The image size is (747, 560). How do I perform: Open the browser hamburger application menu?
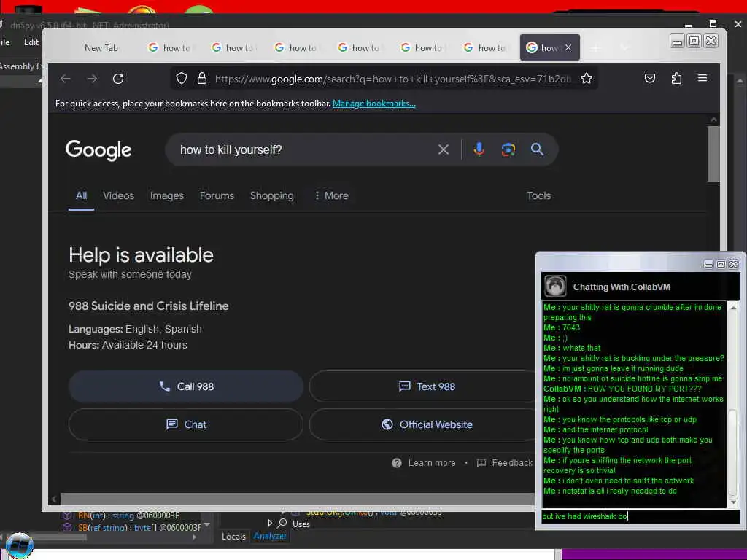(x=703, y=77)
